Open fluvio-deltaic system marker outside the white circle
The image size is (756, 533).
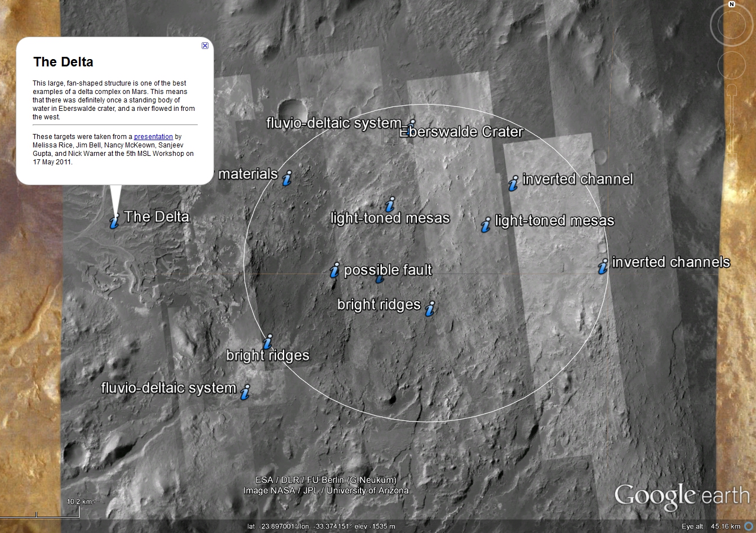coord(245,392)
